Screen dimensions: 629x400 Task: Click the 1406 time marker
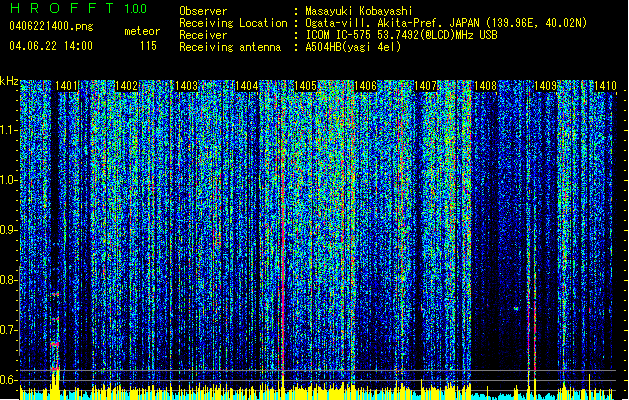click(x=365, y=86)
